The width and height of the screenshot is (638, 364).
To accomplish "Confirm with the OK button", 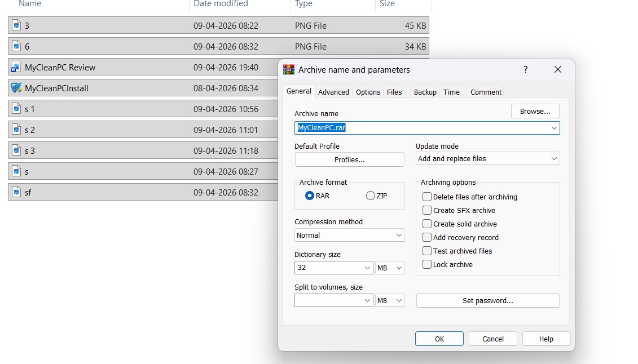I will (x=439, y=339).
